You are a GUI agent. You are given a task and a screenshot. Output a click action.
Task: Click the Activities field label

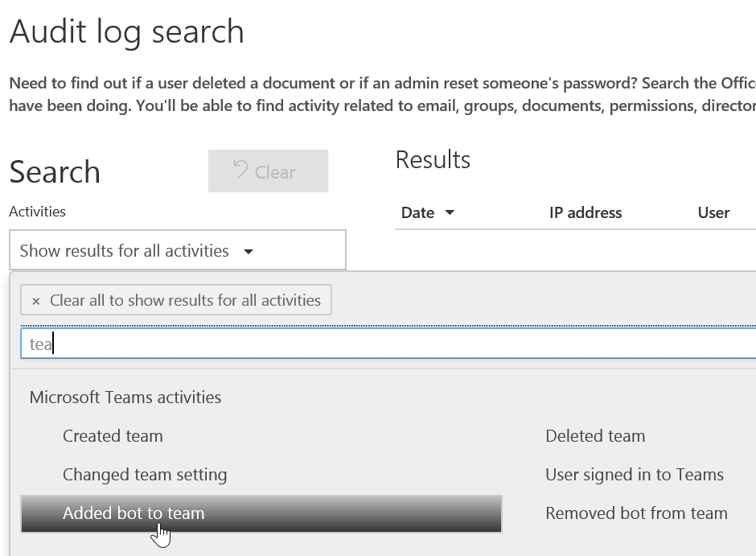click(37, 212)
